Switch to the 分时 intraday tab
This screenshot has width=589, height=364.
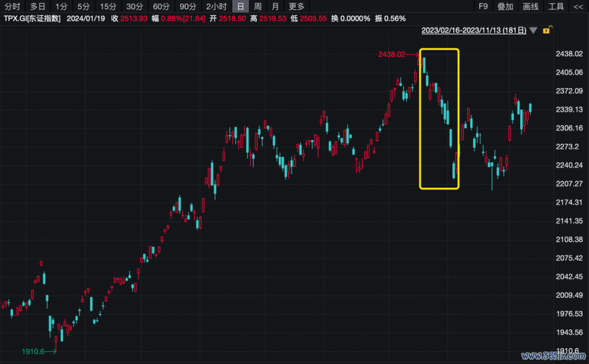click(12, 7)
